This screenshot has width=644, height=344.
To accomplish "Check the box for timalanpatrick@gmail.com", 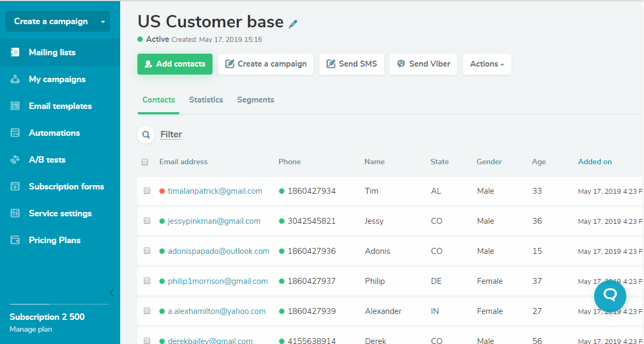I will [147, 191].
